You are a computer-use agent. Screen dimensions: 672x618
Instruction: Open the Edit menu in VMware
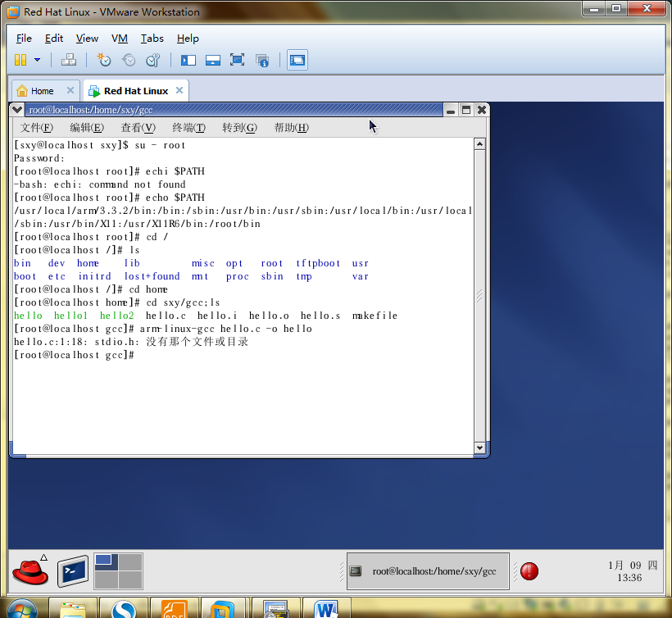54,39
